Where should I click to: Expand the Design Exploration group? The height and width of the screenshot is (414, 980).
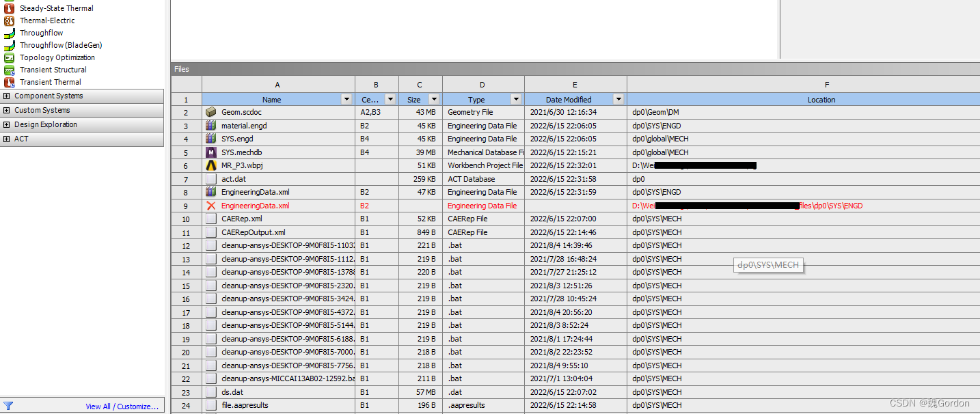(7, 125)
